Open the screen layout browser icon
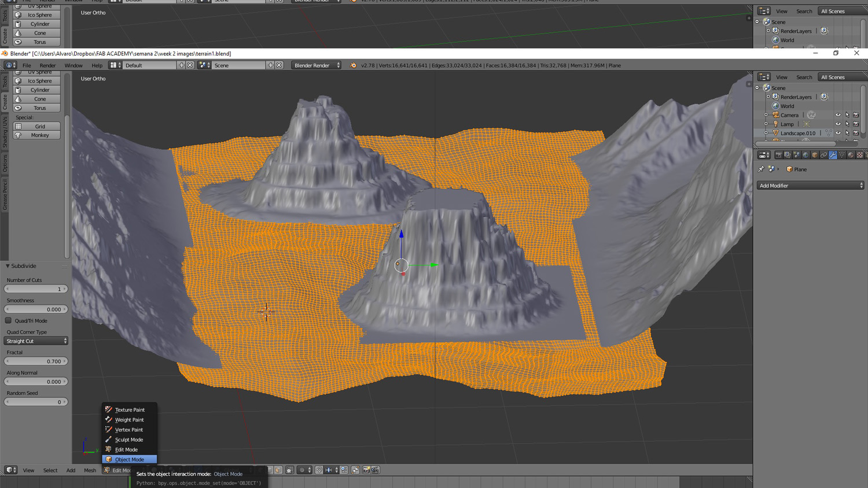The height and width of the screenshot is (488, 868). pos(116,65)
